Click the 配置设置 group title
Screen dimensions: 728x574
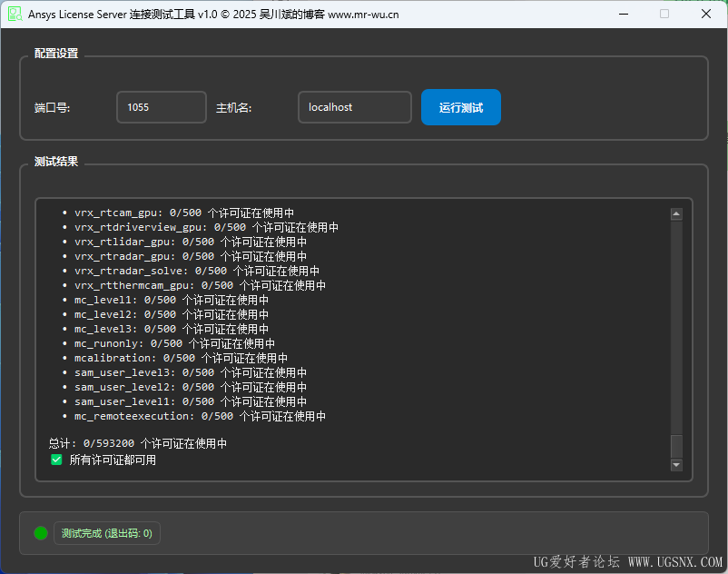[x=56, y=54]
